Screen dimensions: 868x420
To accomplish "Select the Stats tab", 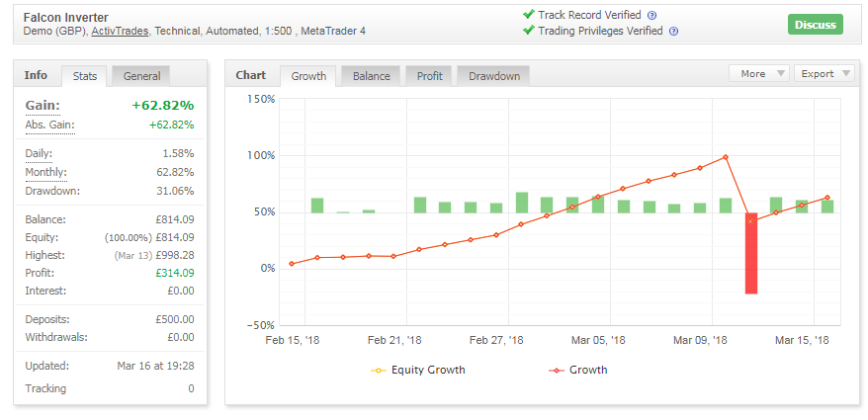I will click(x=85, y=76).
